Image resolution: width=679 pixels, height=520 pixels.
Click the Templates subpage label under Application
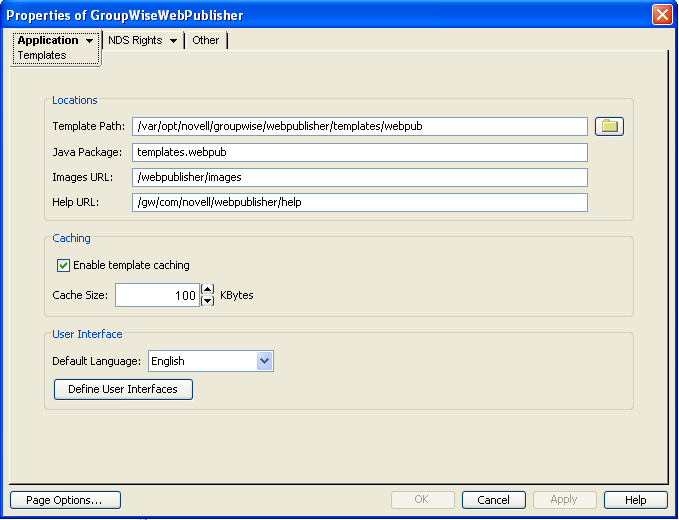point(42,56)
